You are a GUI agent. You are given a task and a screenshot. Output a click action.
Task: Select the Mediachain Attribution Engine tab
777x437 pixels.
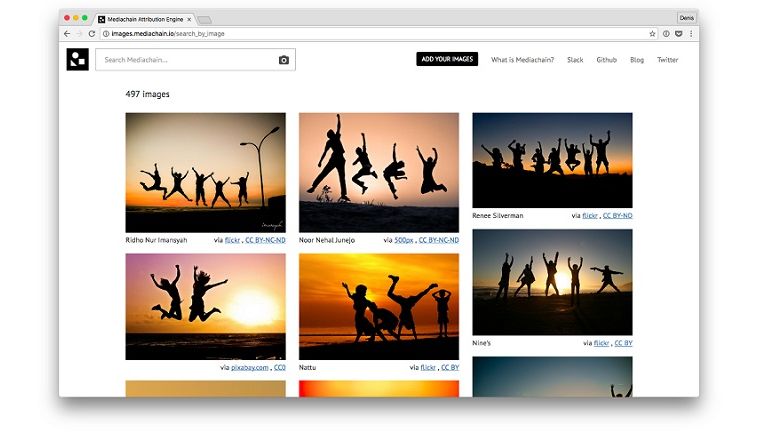point(144,19)
